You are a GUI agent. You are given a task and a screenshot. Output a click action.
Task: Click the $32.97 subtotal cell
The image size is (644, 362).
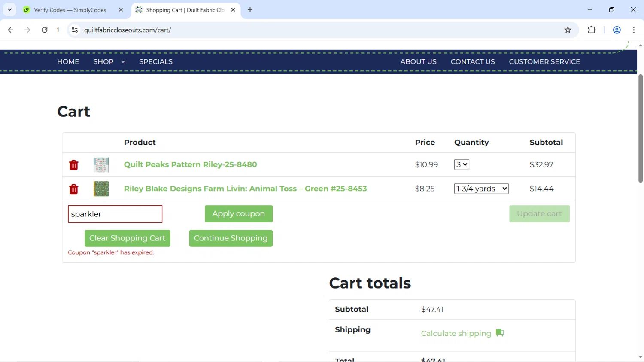point(541,164)
